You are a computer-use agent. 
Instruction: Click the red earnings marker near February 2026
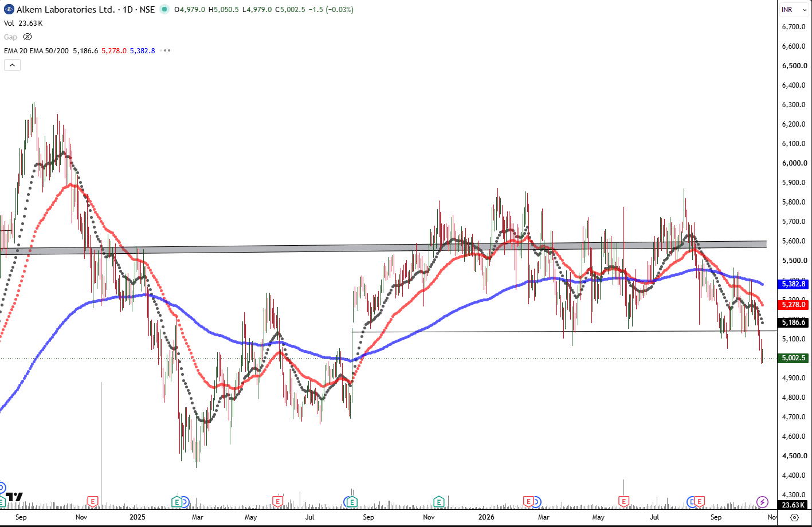[528, 502]
